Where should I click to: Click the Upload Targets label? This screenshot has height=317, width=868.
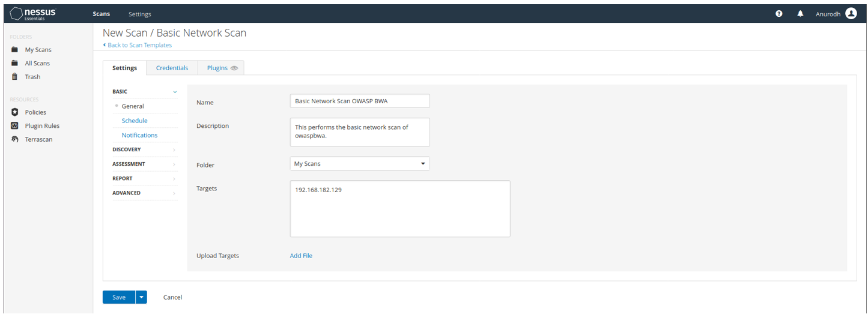[217, 256]
